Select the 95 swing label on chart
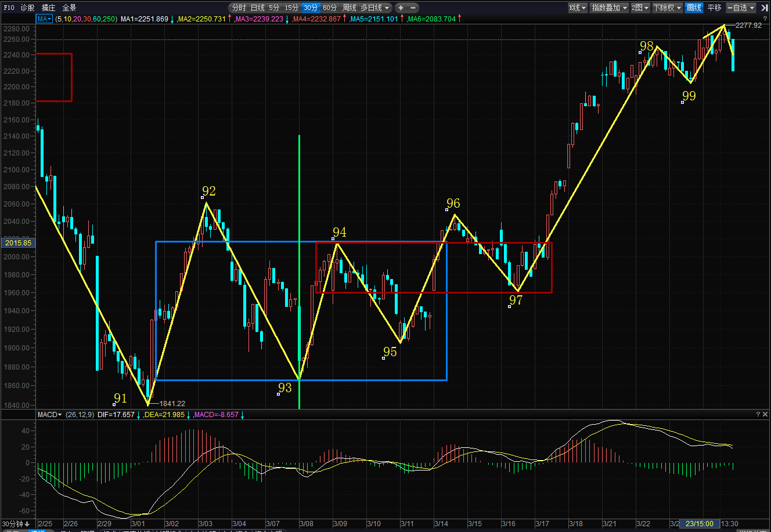 tap(390, 352)
